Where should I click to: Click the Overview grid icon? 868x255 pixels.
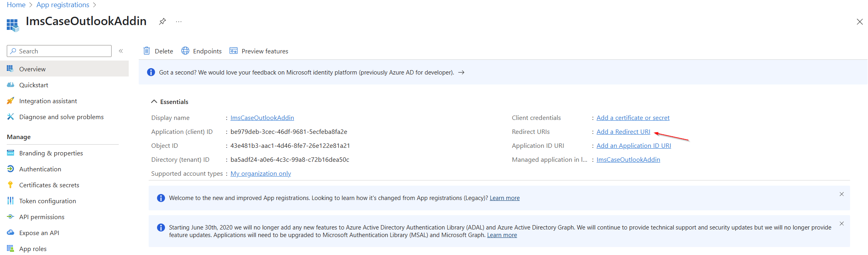pos(10,69)
